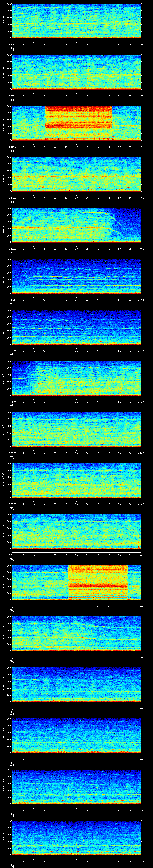Click the 56:00 end time label
The height and width of the screenshot is (868, 153).
(x=141, y=606)
